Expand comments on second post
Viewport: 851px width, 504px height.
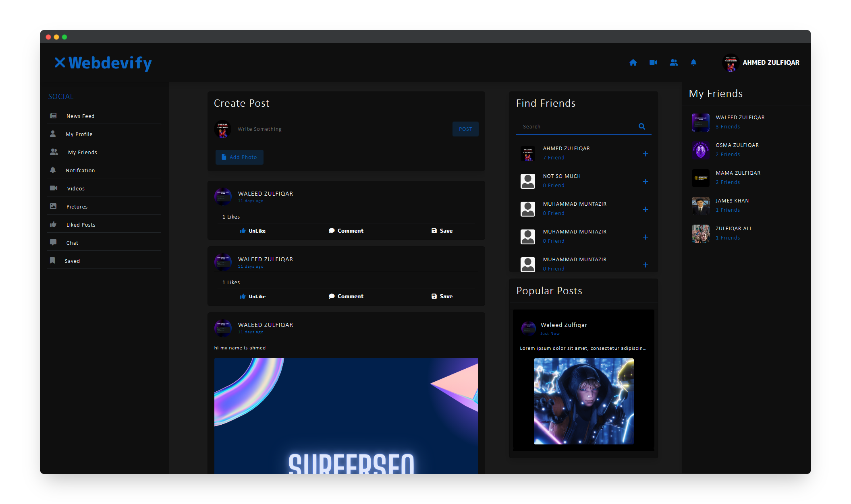click(x=346, y=296)
